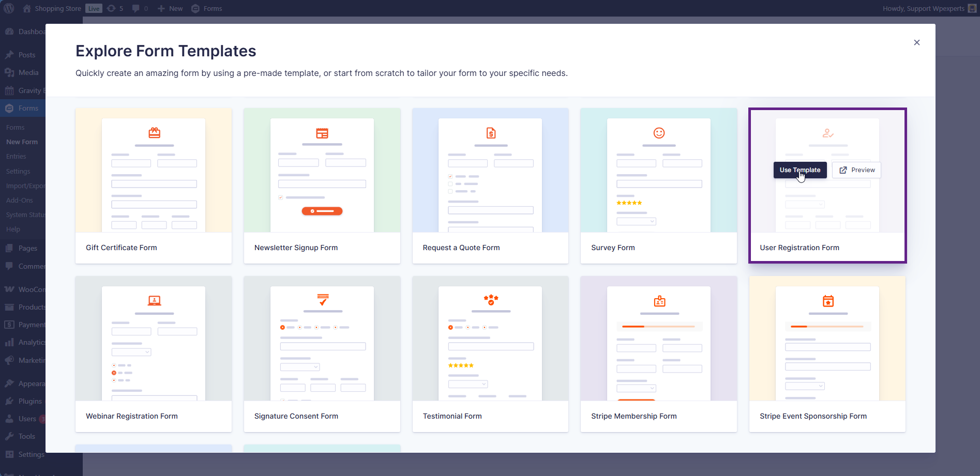Click the Posts pin icon in sidebar
980x476 pixels.
tap(9, 55)
